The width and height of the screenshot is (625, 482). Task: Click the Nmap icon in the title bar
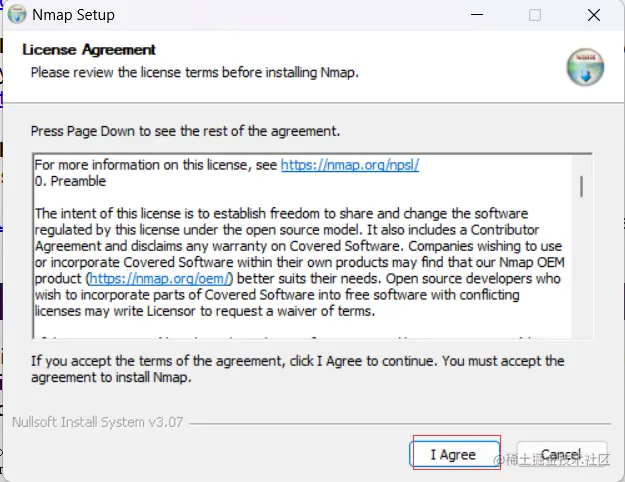click(17, 15)
